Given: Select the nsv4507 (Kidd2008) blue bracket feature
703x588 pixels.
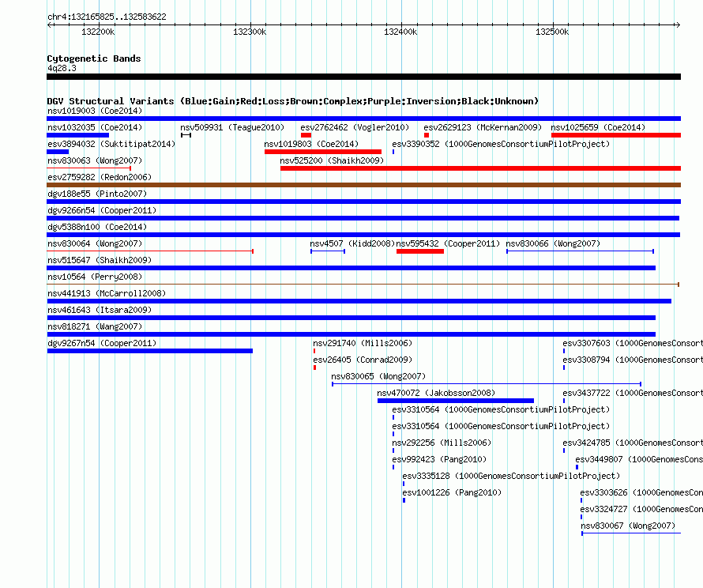Looking at the screenshot, I should pyautogui.click(x=328, y=251).
